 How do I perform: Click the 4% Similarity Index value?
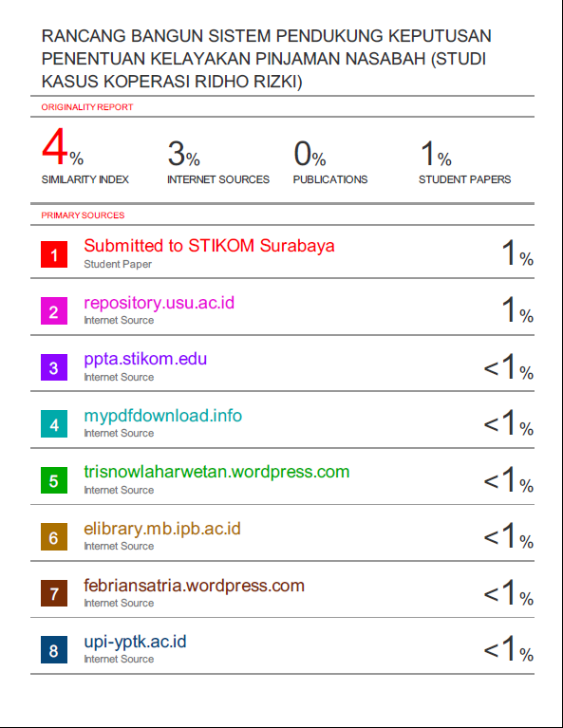click(63, 147)
